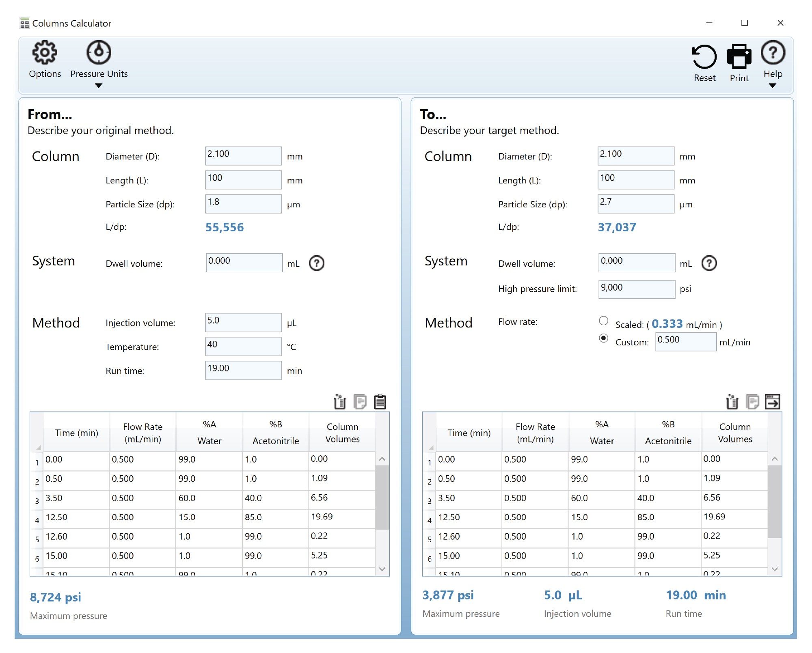Open the Pressure Units gauge icon
Viewport: 812px width, 653px height.
99,52
